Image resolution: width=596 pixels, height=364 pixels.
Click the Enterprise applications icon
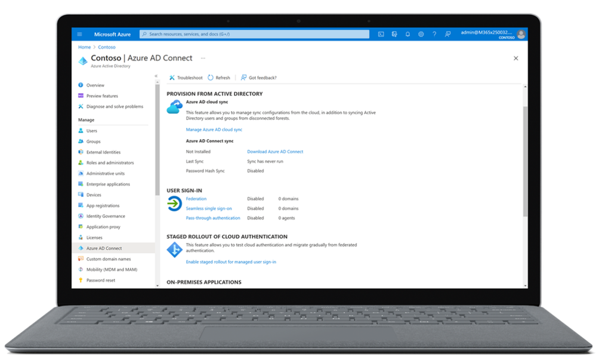coord(81,184)
